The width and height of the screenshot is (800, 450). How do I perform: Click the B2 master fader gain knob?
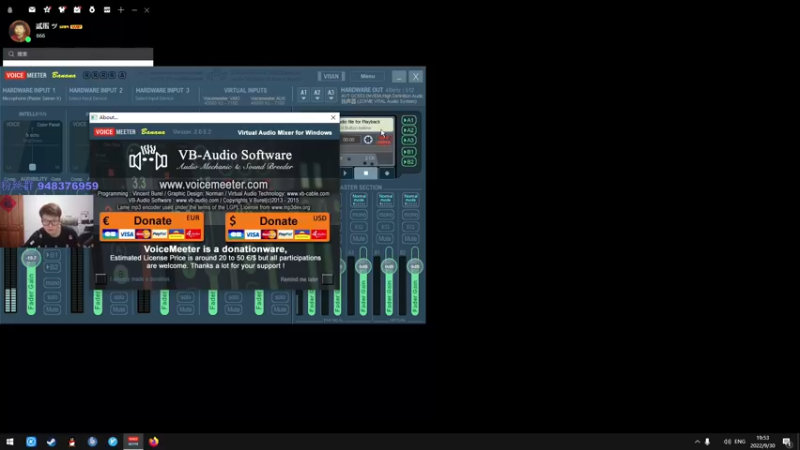(415, 266)
